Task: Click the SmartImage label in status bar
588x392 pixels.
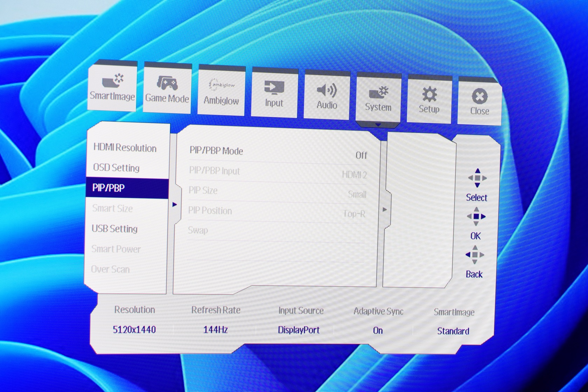Action: [454, 312]
